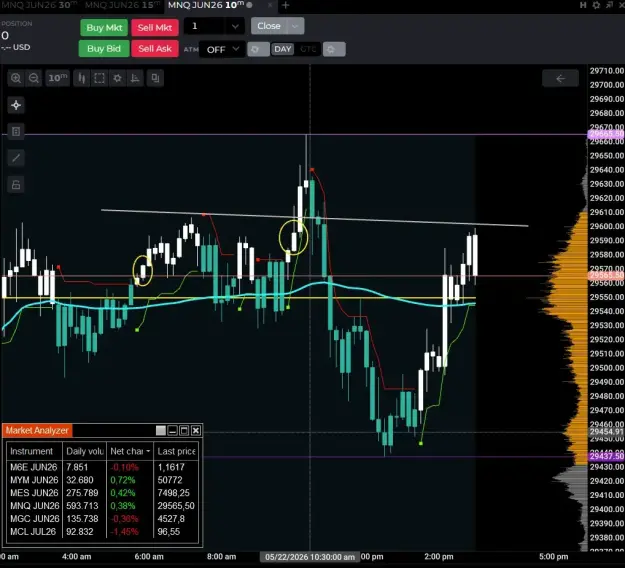Click the overlapping squares template icon
Image resolution: width=625 pixels, height=568 pixels.
pyautogui.click(x=155, y=78)
